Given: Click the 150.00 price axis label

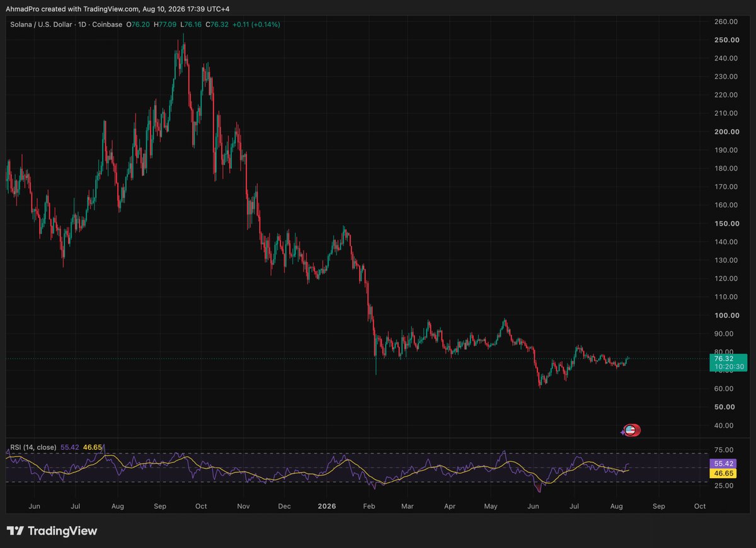Looking at the screenshot, I should pos(726,224).
